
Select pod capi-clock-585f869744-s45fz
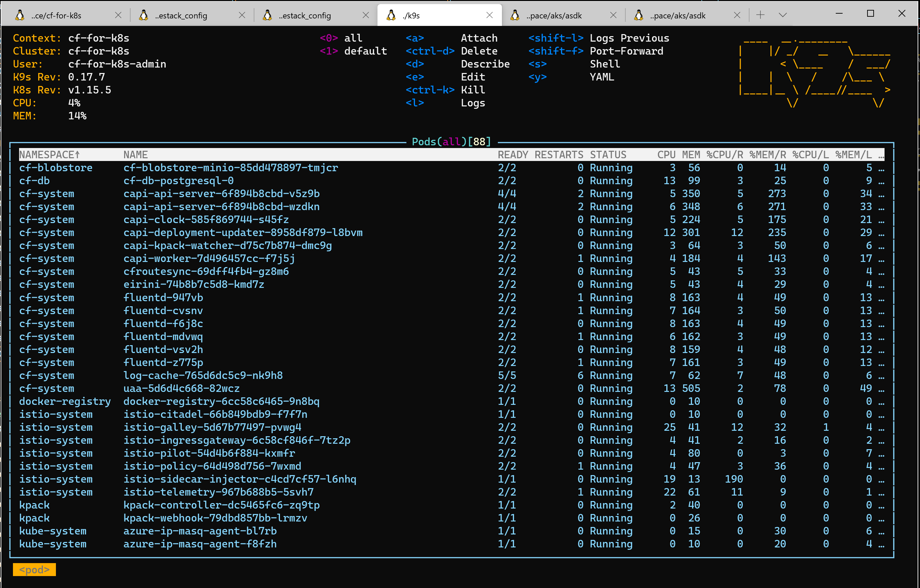[x=451, y=220]
